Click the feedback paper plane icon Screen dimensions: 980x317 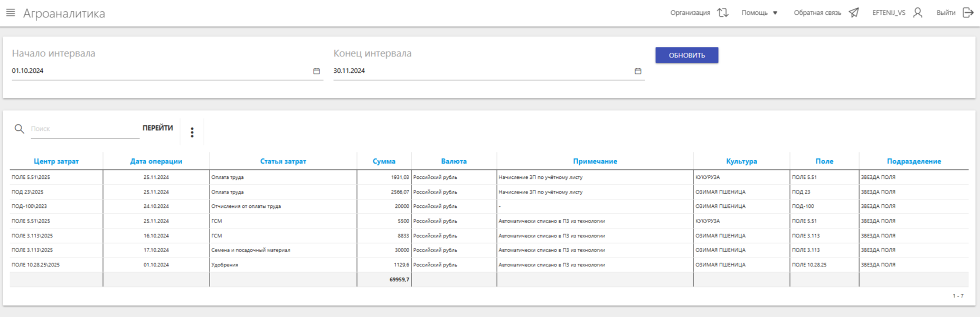854,13
